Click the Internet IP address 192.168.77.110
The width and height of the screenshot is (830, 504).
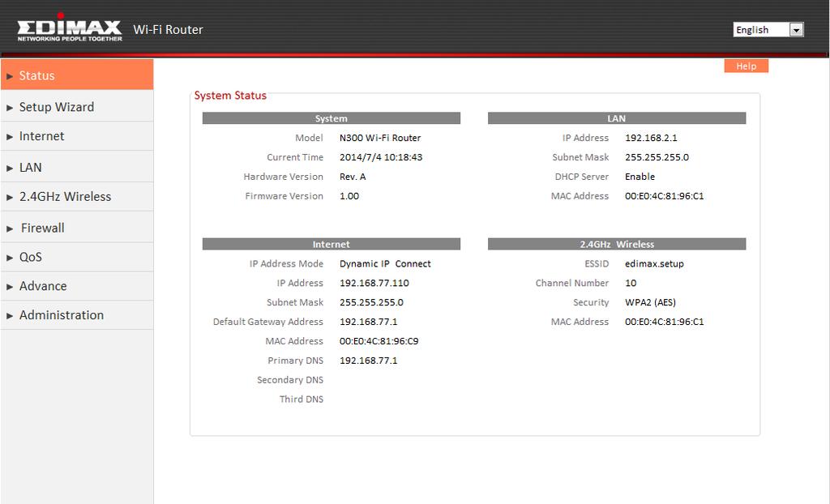pyautogui.click(x=374, y=284)
